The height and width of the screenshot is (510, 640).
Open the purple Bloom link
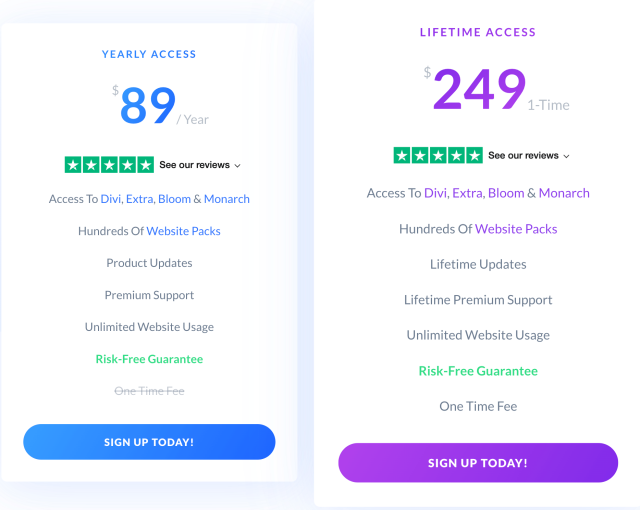(x=506, y=193)
